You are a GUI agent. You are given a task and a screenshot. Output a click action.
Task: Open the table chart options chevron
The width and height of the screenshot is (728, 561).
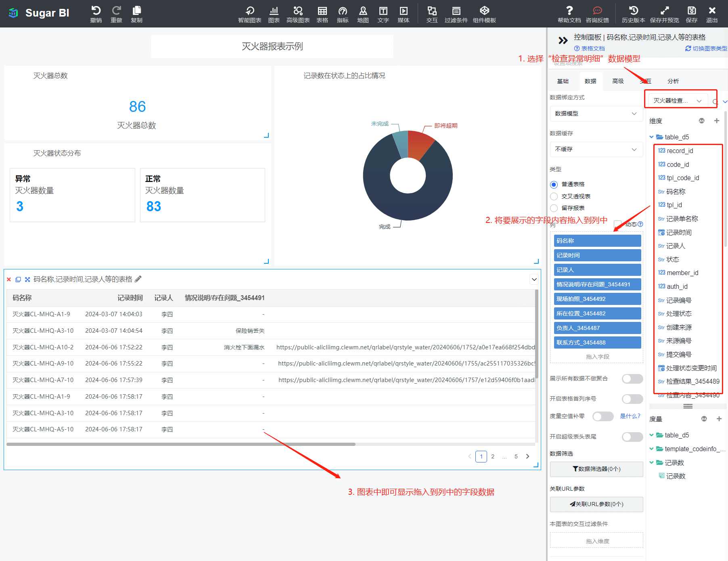(534, 279)
